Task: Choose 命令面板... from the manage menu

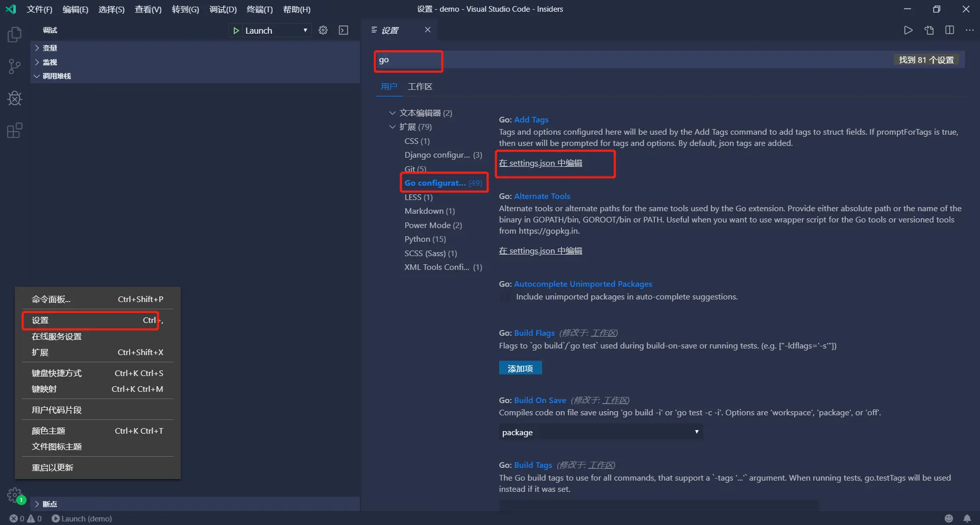Action: [x=97, y=299]
